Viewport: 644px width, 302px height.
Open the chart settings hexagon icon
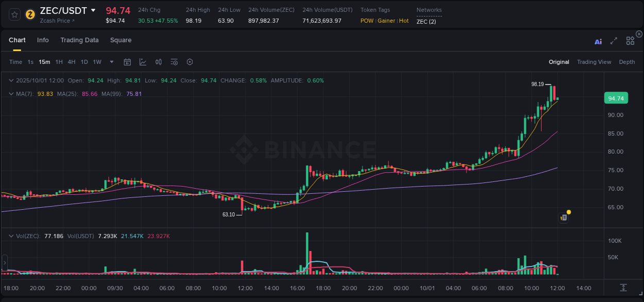(190, 62)
